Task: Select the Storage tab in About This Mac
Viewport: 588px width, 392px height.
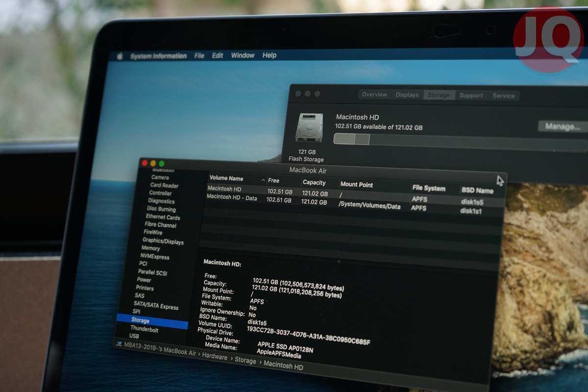Action: click(439, 95)
